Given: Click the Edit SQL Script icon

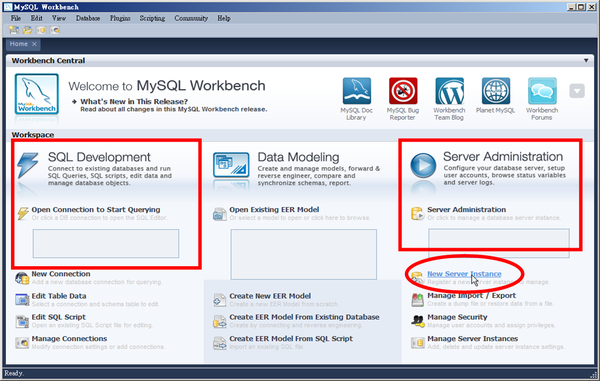Looking at the screenshot, I should tap(22, 321).
